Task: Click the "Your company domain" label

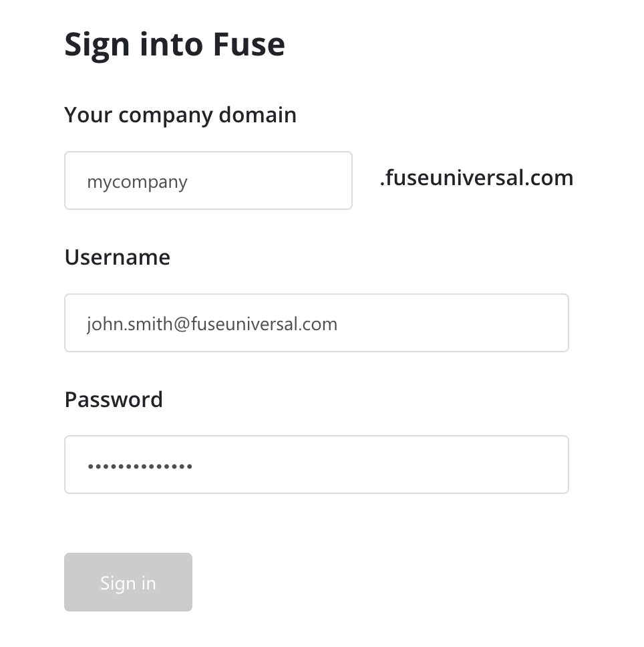Action: pos(180,115)
